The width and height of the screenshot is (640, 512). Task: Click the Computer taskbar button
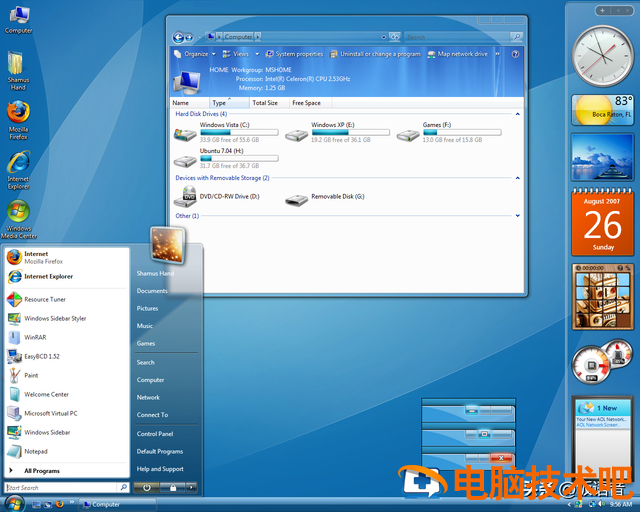pos(117,505)
